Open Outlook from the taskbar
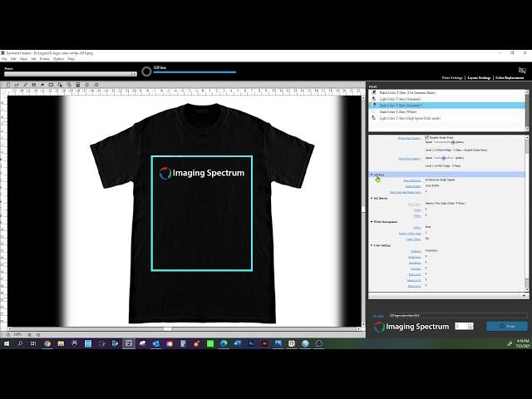 pos(155,343)
